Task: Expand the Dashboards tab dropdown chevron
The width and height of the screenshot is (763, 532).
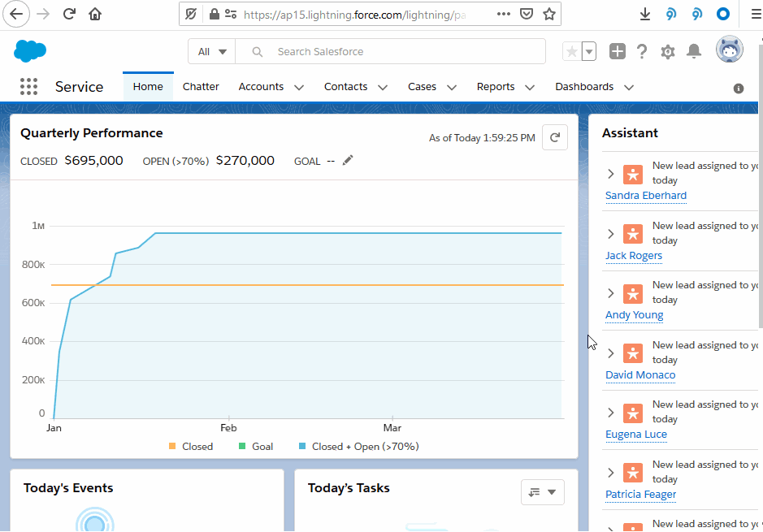Action: point(629,88)
